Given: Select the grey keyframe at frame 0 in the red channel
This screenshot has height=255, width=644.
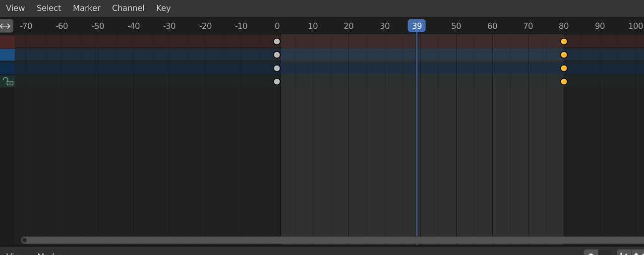Looking at the screenshot, I should (277, 42).
